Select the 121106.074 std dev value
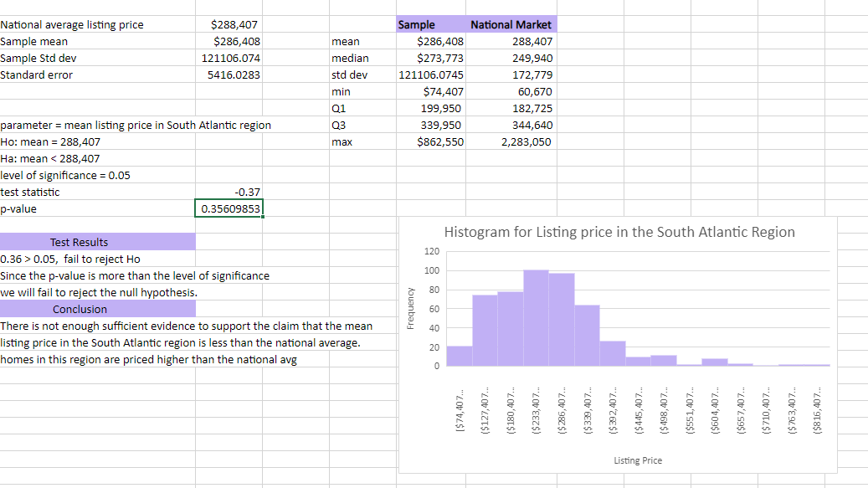The image size is (868, 488). pyautogui.click(x=229, y=58)
